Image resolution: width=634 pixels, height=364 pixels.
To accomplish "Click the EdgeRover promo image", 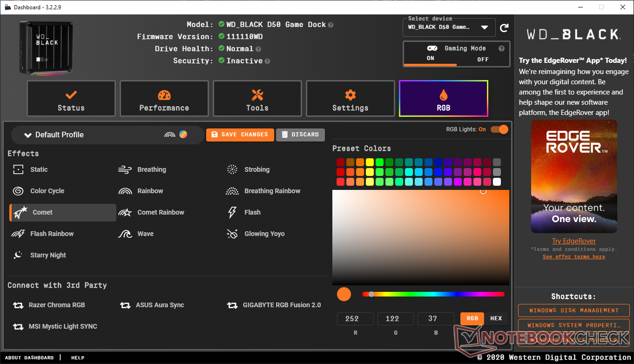I will click(574, 176).
